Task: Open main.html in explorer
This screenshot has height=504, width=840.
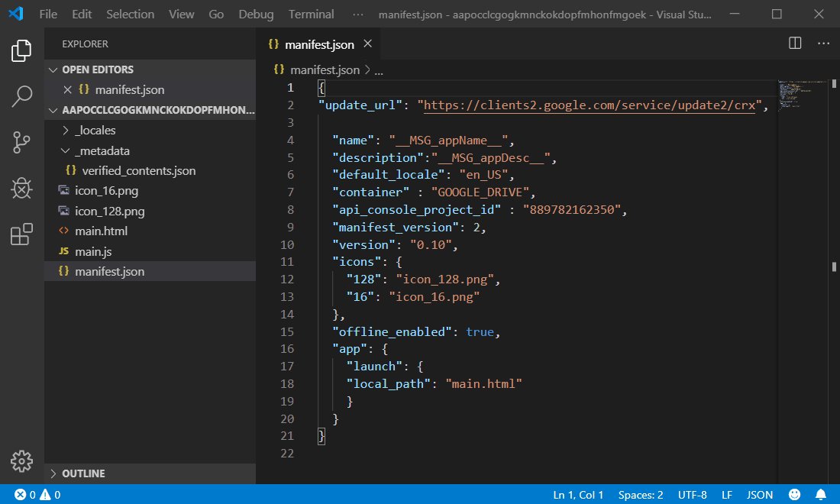Action: tap(150, 231)
